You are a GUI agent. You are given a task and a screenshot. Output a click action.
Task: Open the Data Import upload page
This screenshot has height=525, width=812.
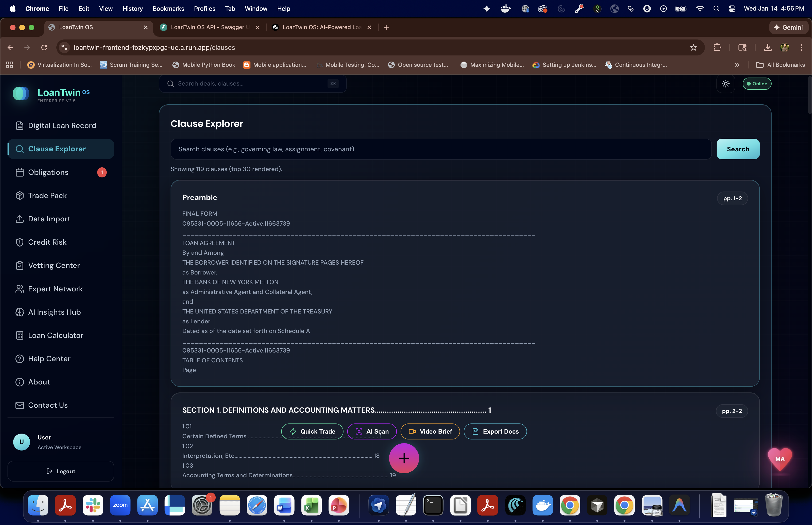(x=49, y=219)
